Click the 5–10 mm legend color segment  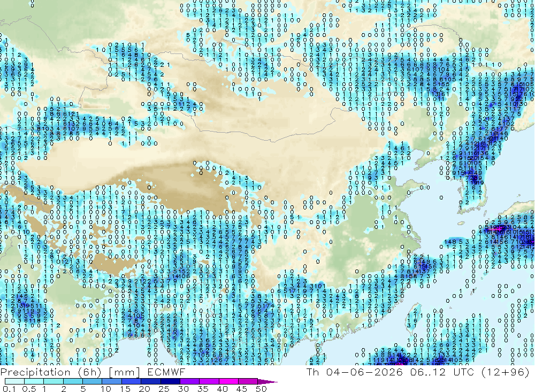tap(92, 381)
